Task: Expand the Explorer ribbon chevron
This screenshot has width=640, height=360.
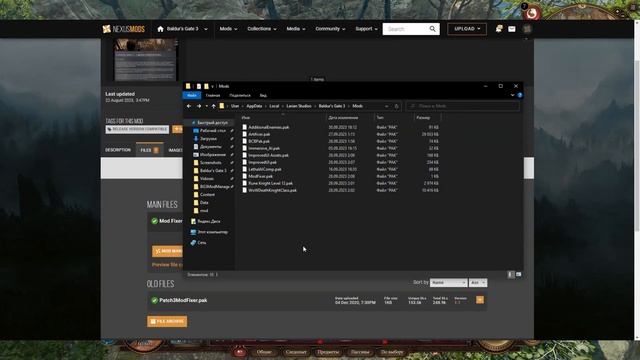Action: tap(513, 95)
